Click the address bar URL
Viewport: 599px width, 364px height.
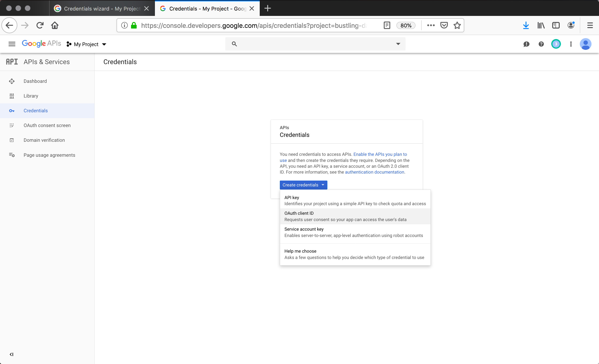(x=254, y=25)
